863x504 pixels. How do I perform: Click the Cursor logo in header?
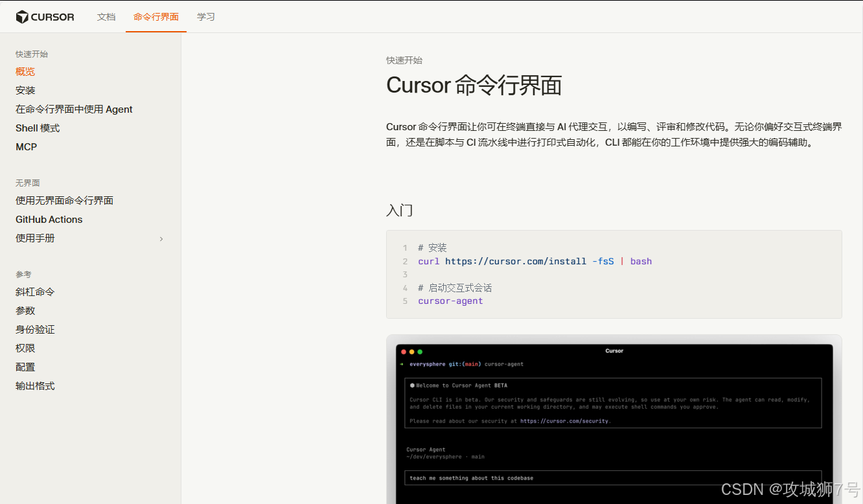[x=45, y=17]
